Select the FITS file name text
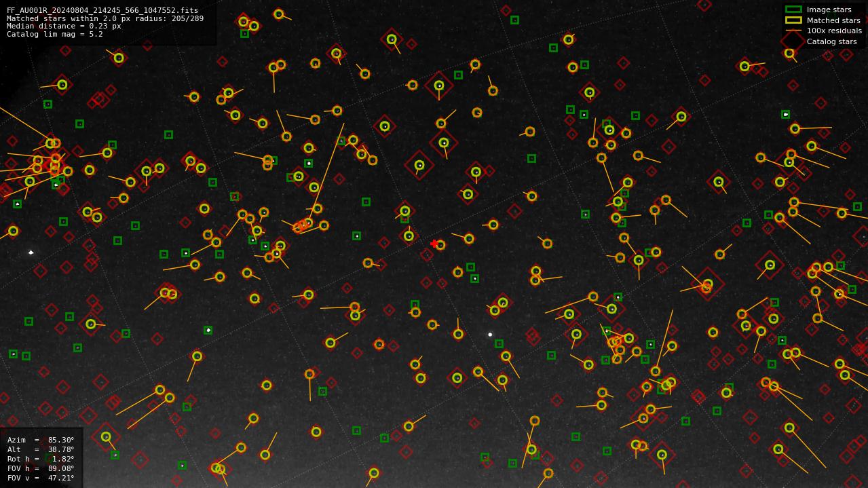Screen dimensions: 868x488 [x=102, y=11]
